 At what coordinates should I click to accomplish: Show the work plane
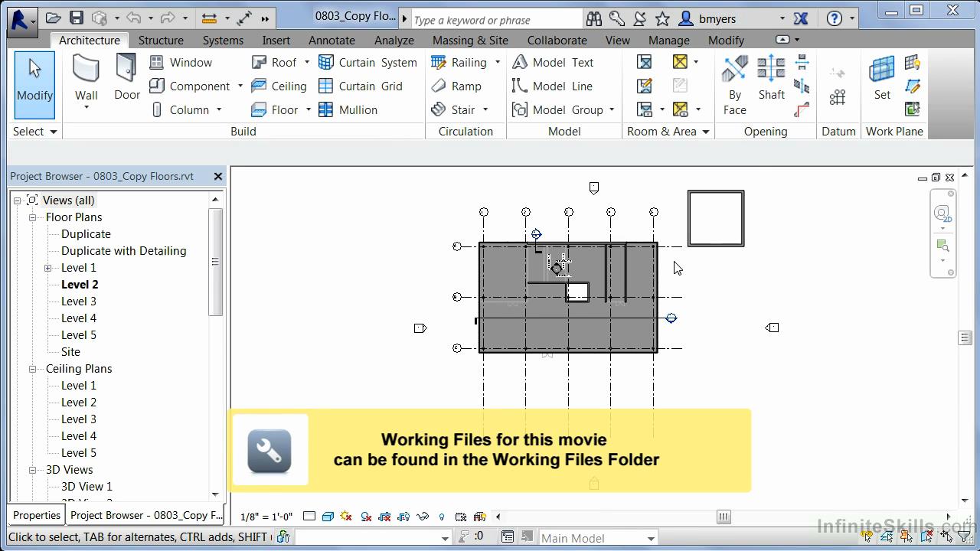click(912, 62)
